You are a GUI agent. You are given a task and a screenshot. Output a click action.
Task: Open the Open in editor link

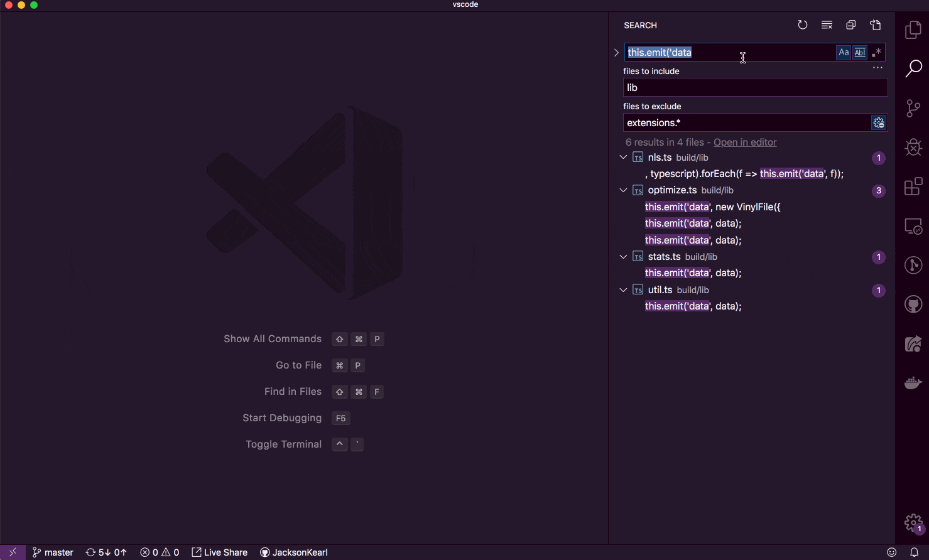click(745, 142)
